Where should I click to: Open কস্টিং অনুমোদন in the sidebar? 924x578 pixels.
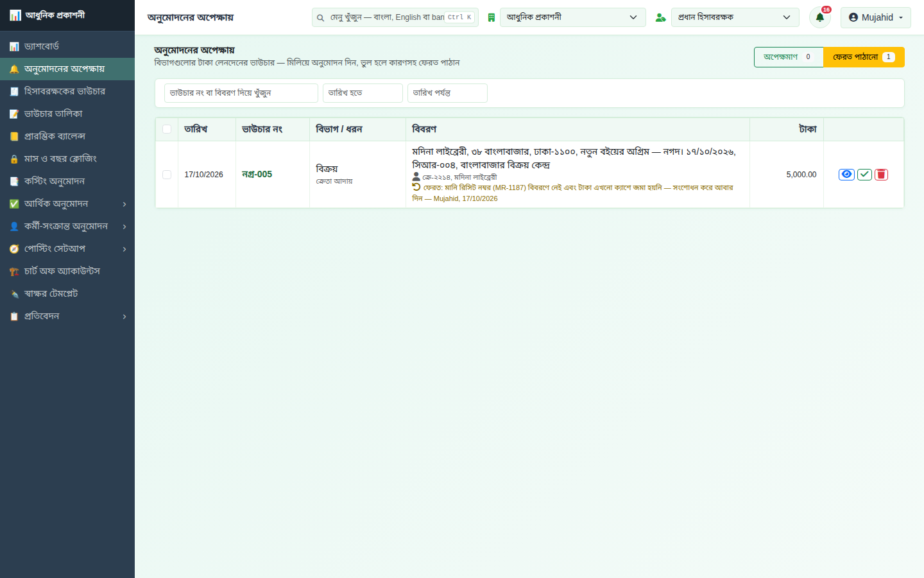click(x=67, y=181)
